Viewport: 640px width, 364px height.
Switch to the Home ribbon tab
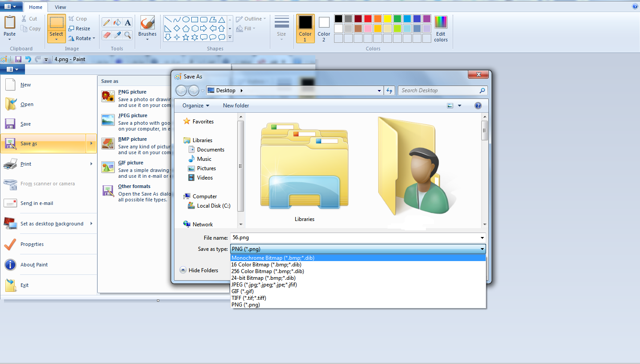[x=36, y=7]
